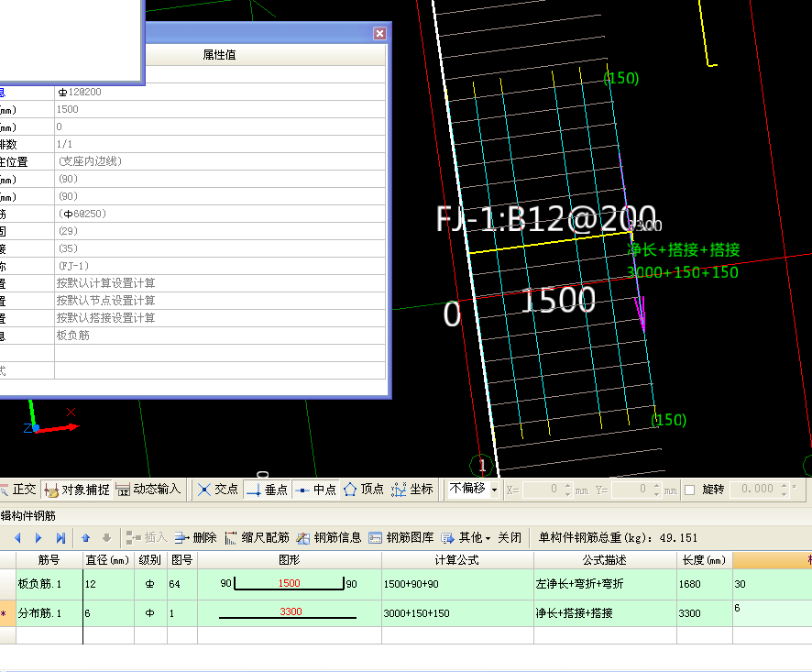
Task: Open 钢筋图库 rebar shape library
Action: click(x=401, y=538)
